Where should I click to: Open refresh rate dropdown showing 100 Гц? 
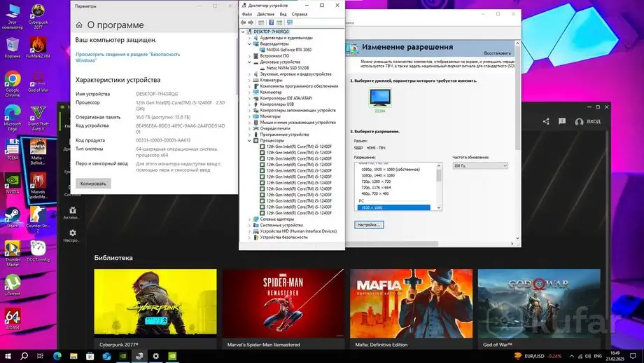pyautogui.click(x=480, y=165)
